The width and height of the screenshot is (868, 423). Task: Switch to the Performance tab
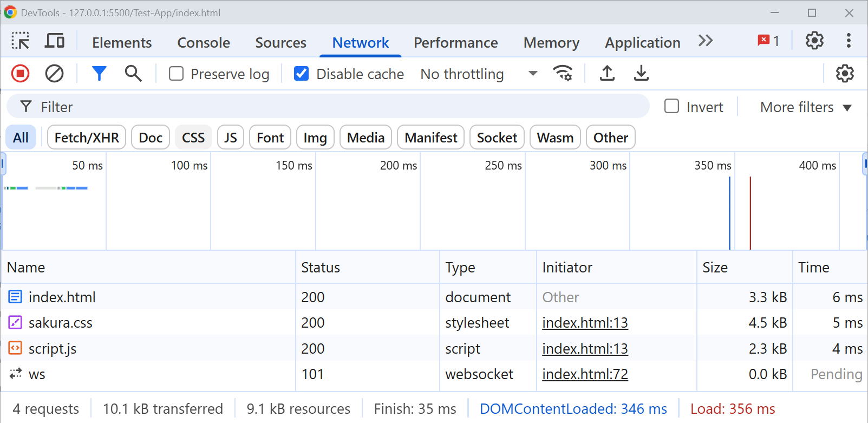point(456,43)
